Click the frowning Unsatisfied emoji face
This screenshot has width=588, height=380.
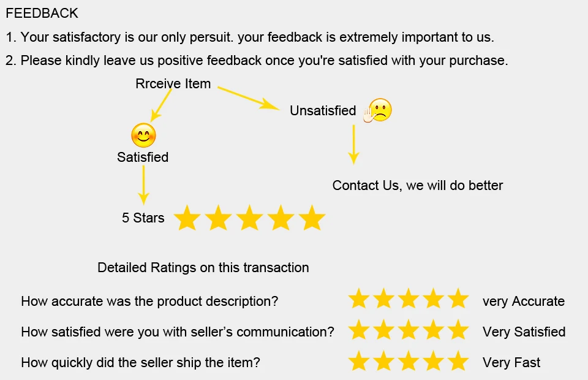[380, 110]
